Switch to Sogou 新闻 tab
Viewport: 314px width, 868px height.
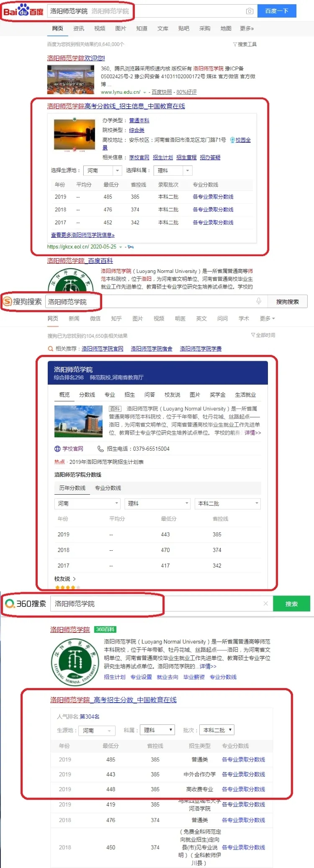74,318
